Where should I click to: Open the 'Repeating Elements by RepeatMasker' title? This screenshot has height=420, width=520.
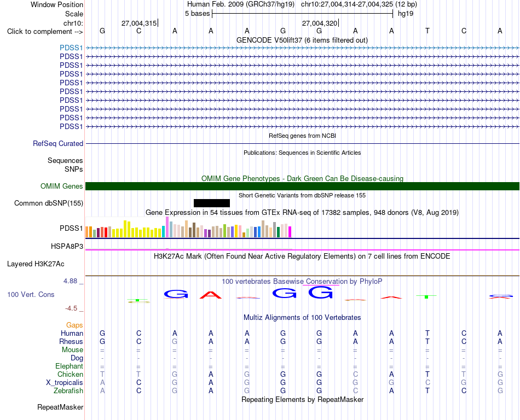click(x=302, y=399)
